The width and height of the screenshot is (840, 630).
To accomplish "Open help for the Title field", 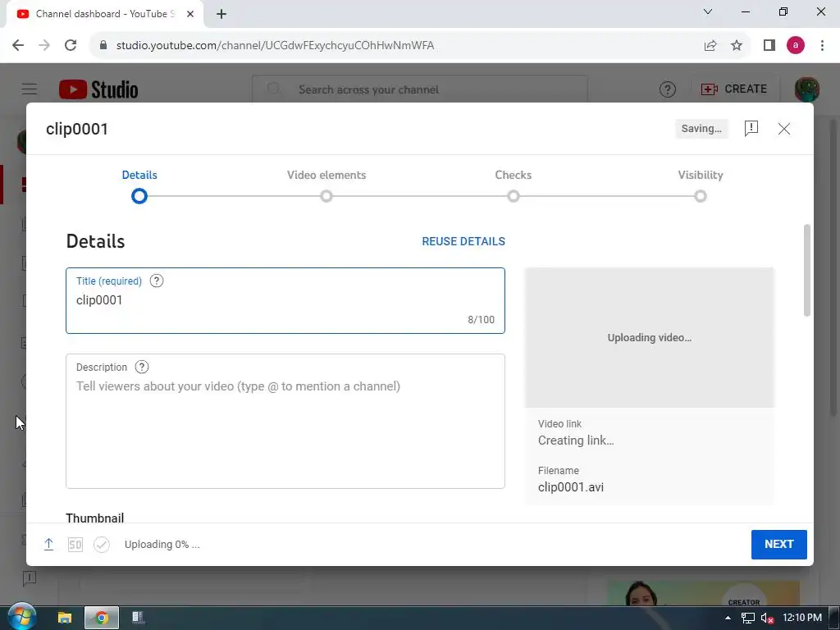I will (x=157, y=281).
